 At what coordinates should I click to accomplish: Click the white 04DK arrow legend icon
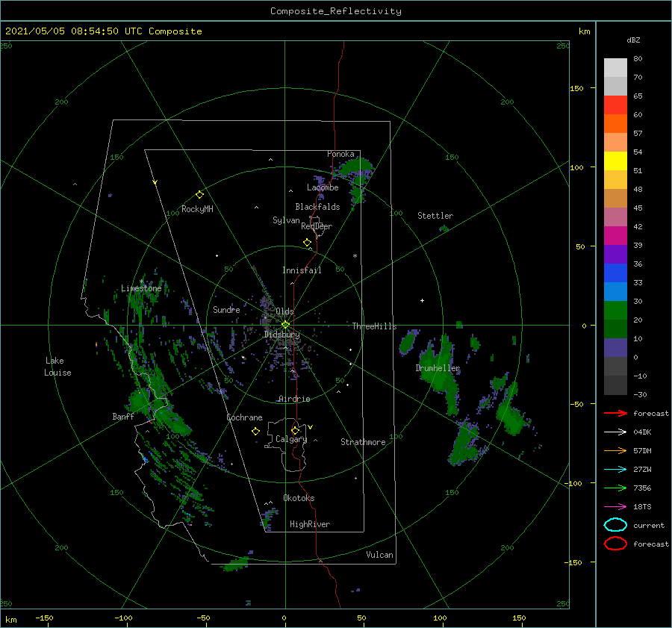615,432
